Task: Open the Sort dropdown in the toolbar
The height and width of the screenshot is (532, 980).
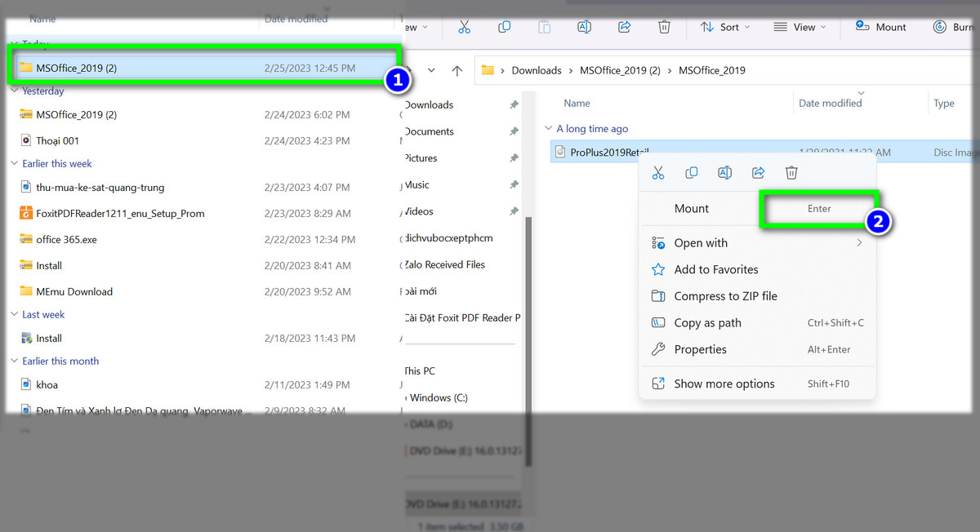Action: coord(725,27)
